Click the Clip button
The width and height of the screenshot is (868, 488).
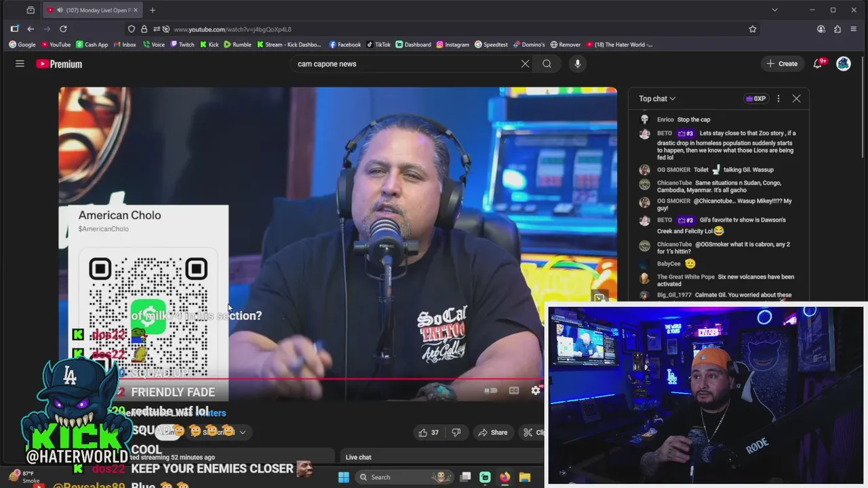point(534,432)
